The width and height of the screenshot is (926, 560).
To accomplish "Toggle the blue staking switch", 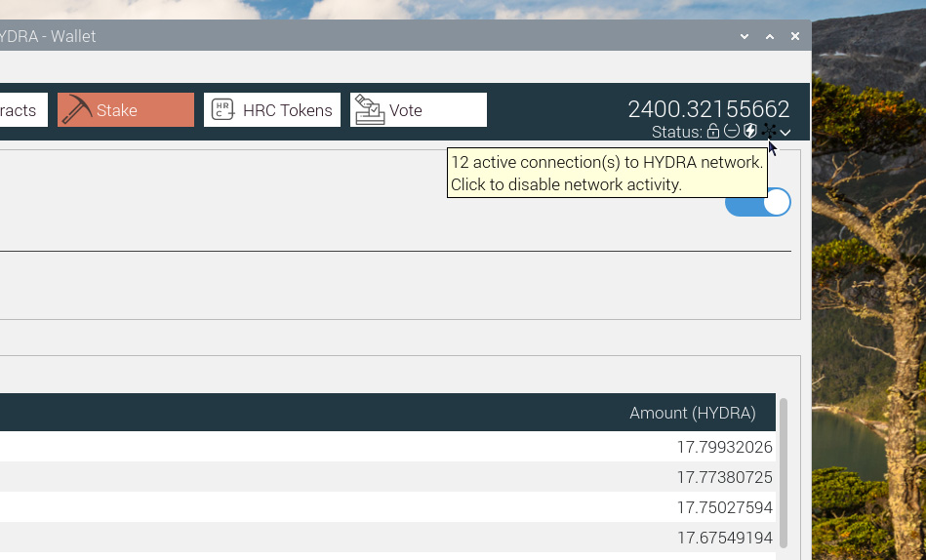I will pos(758,202).
